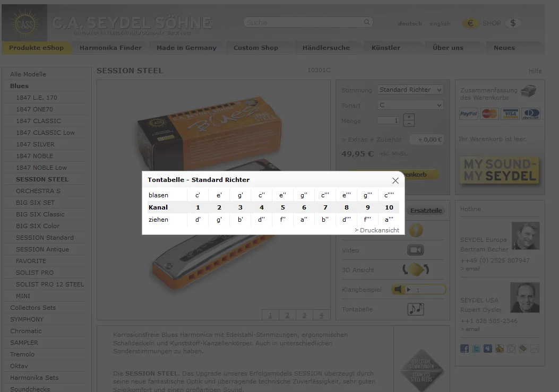Click the Menge quantity field

(x=388, y=120)
